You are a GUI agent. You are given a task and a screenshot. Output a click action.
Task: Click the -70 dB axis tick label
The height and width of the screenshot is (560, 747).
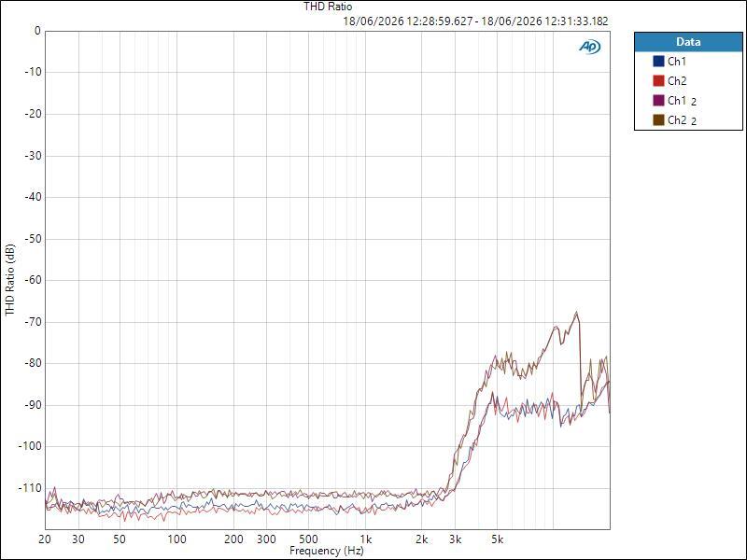(x=33, y=322)
